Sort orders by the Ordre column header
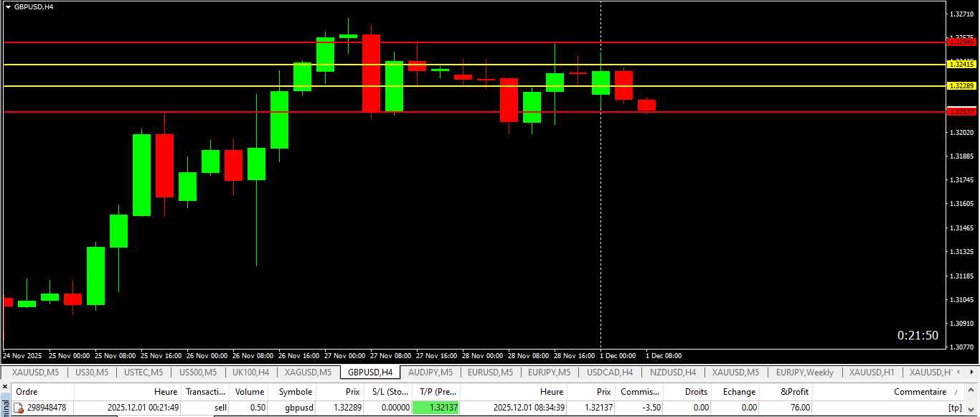 coord(43,392)
